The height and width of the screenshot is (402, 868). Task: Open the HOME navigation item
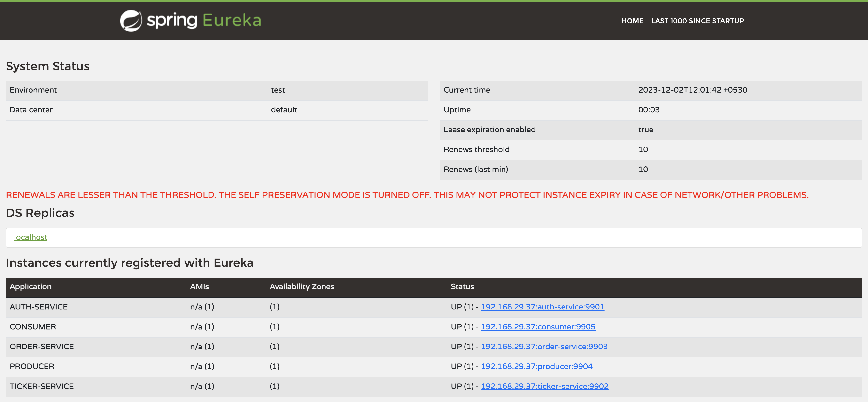click(632, 21)
